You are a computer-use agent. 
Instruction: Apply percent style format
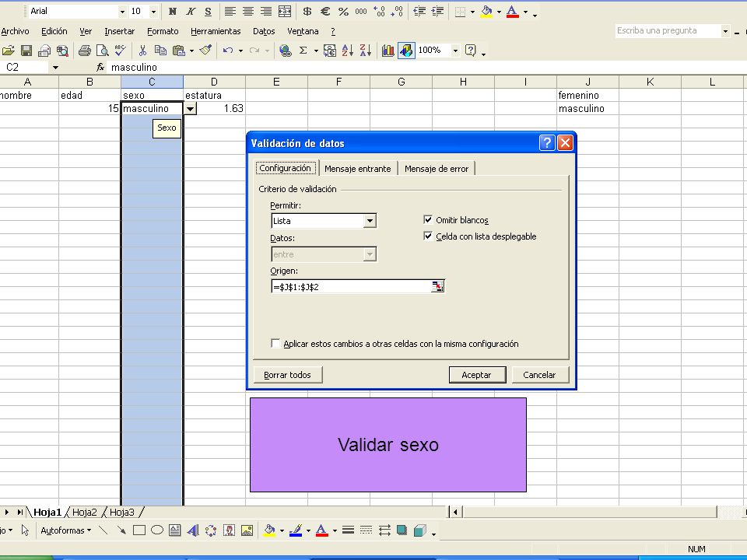pos(343,12)
